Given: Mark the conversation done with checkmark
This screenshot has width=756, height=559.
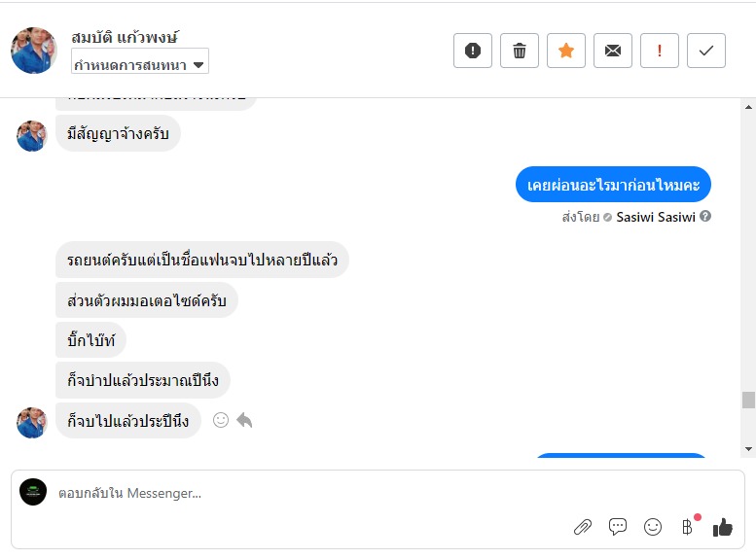Looking at the screenshot, I should click(x=706, y=51).
